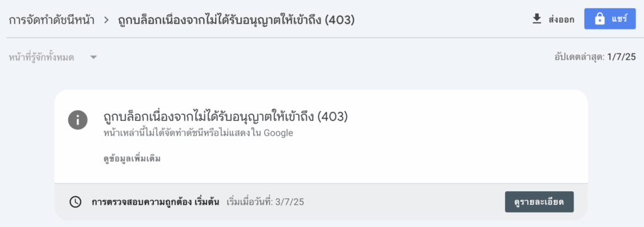Click the circular info icon in the card
Image resolution: width=644 pixels, height=227 pixels.
(x=77, y=120)
